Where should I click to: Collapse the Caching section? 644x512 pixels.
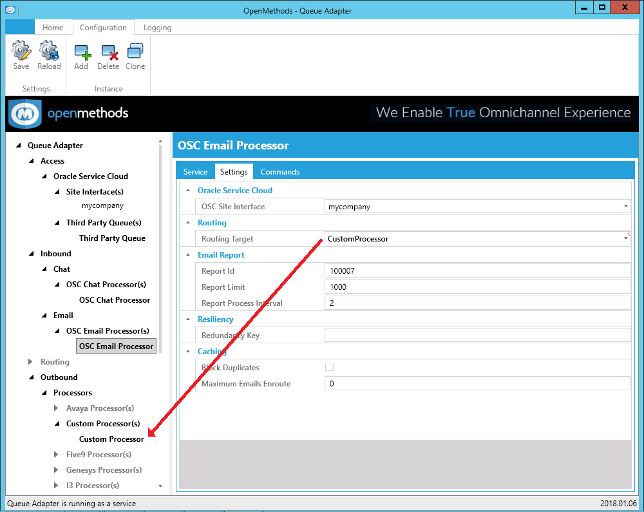[188, 351]
